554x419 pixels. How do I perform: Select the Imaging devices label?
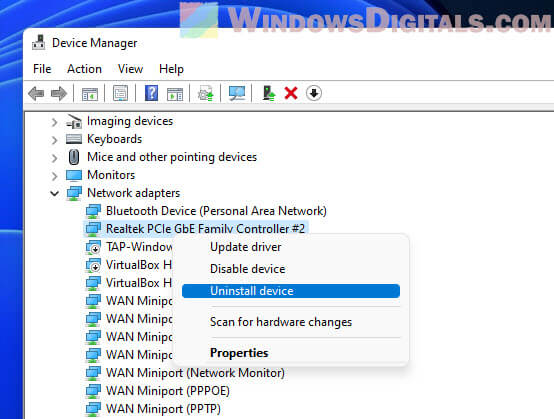click(130, 122)
